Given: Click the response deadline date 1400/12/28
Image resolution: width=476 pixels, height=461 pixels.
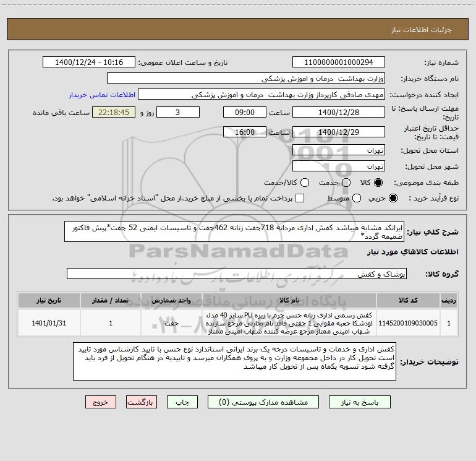Looking at the screenshot, I should [339, 112].
